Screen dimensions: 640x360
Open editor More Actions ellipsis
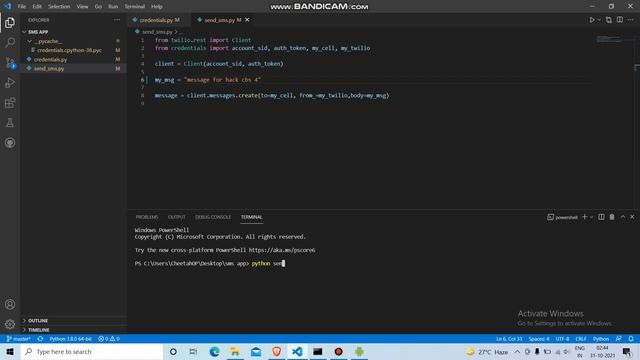coord(631,20)
